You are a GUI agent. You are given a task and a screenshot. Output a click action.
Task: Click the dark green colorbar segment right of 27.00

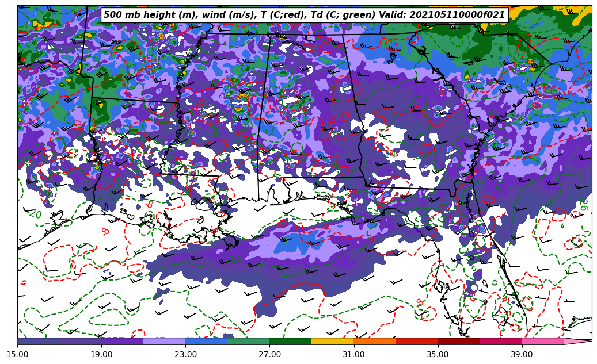point(290,341)
